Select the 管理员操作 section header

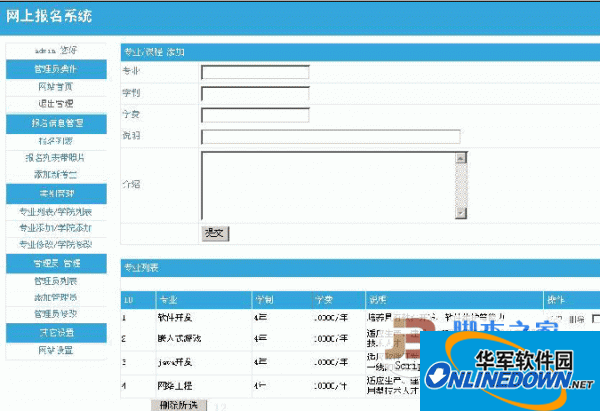56,69
